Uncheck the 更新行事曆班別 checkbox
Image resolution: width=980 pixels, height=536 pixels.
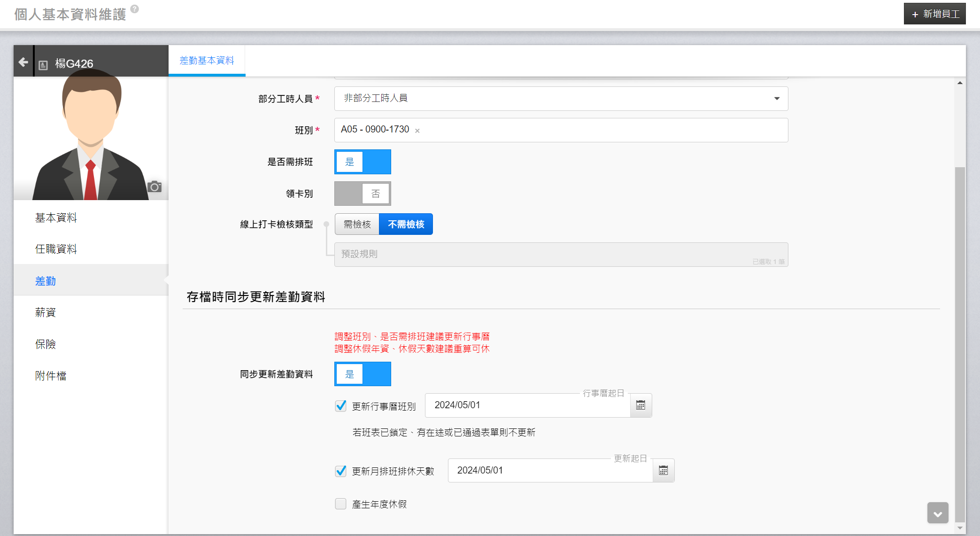coord(341,405)
